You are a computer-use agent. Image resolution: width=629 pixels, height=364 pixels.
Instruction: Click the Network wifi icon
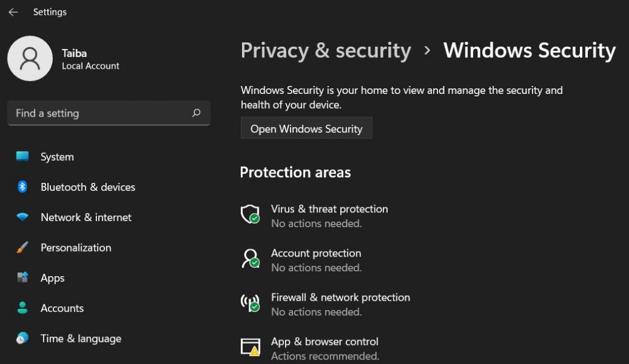click(23, 217)
